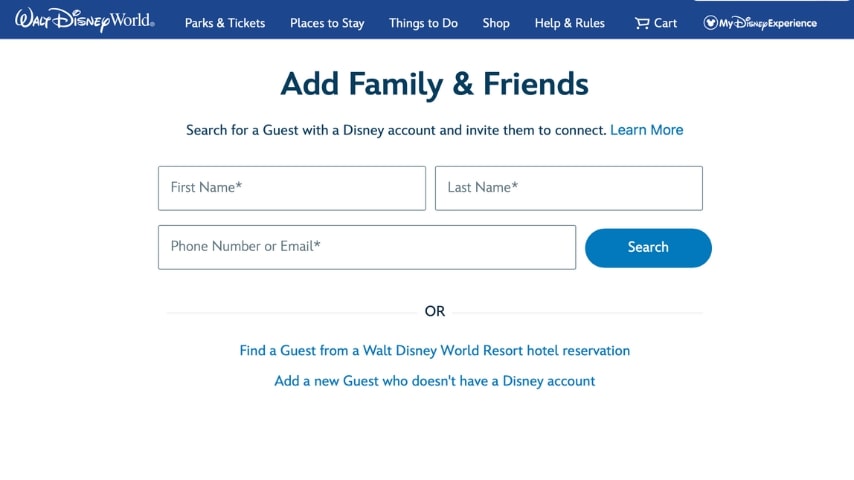The image size is (854, 480).
Task: Click the Walt Disney World logo
Action: [x=84, y=20]
